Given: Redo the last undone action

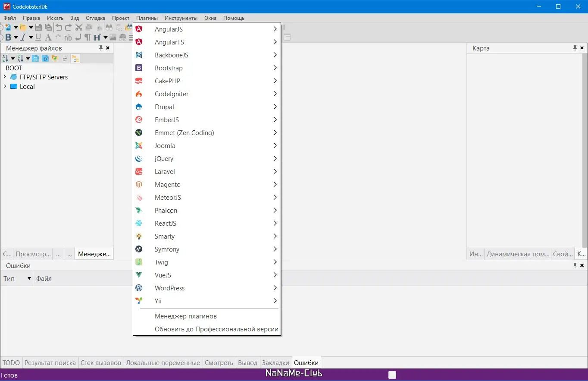Looking at the screenshot, I should tap(69, 28).
